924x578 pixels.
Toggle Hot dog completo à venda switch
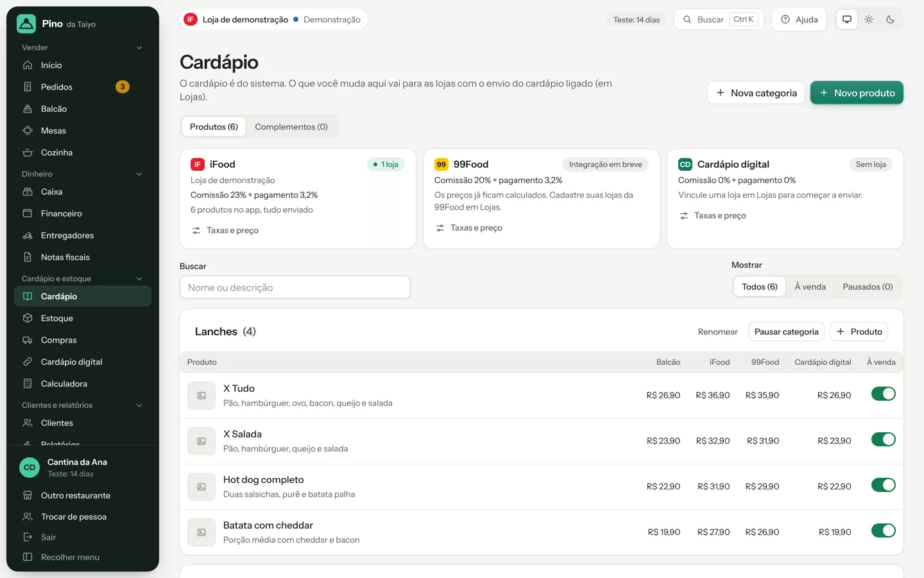[x=884, y=485]
